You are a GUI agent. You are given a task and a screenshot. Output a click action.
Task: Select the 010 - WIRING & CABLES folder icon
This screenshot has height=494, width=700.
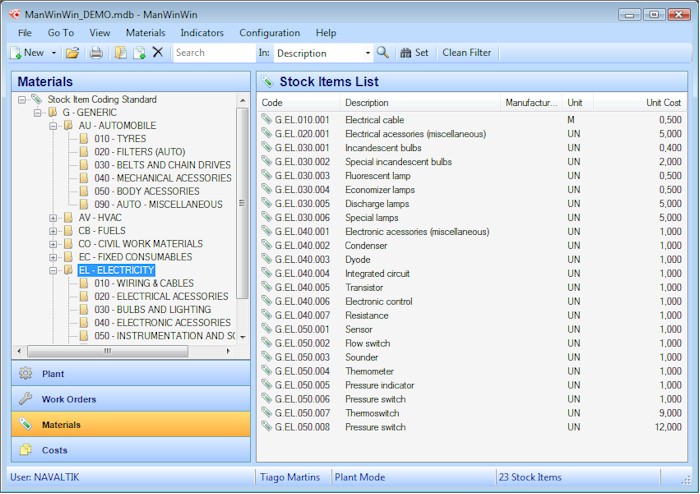tap(84, 283)
